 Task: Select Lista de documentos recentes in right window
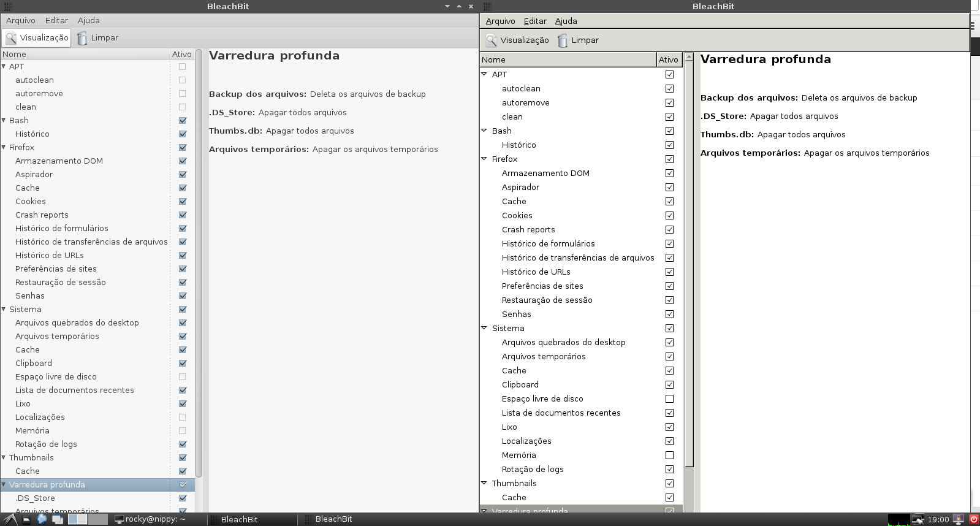pos(581,413)
